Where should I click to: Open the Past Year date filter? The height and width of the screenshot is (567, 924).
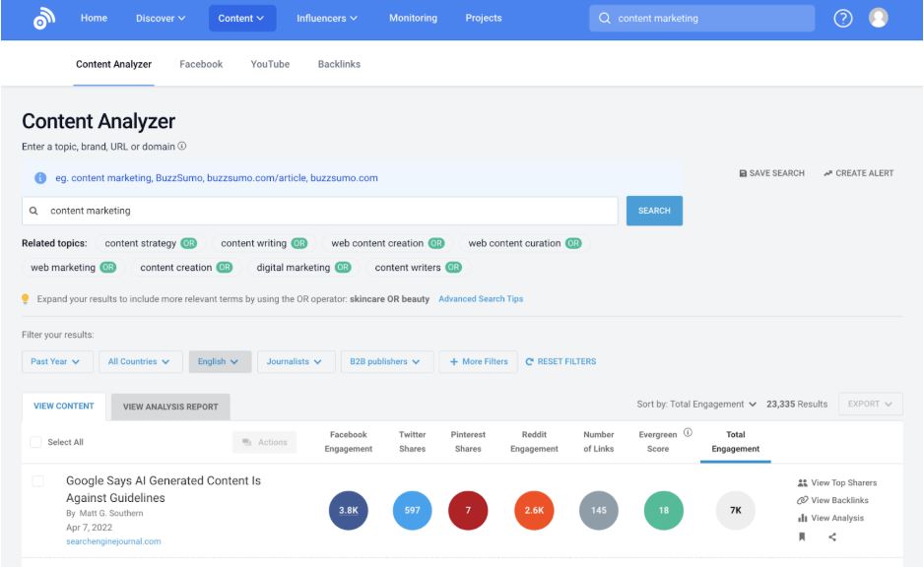(57, 361)
